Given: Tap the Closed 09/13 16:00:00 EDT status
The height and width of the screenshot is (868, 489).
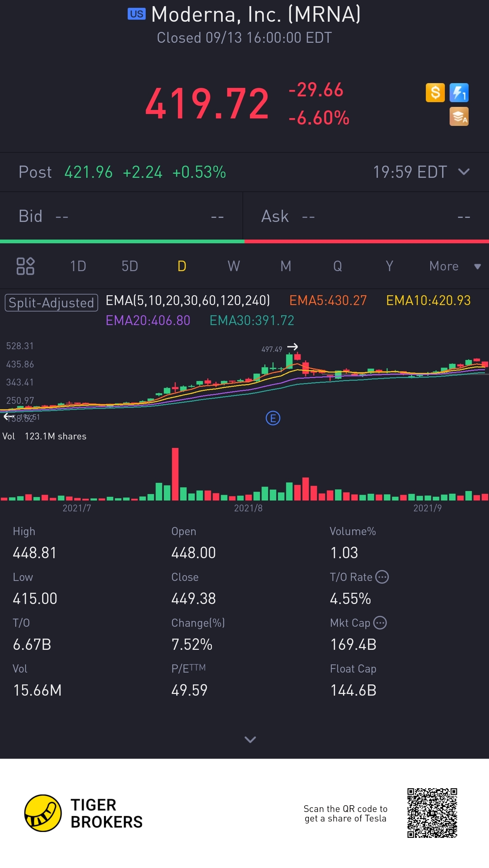Looking at the screenshot, I should (244, 38).
